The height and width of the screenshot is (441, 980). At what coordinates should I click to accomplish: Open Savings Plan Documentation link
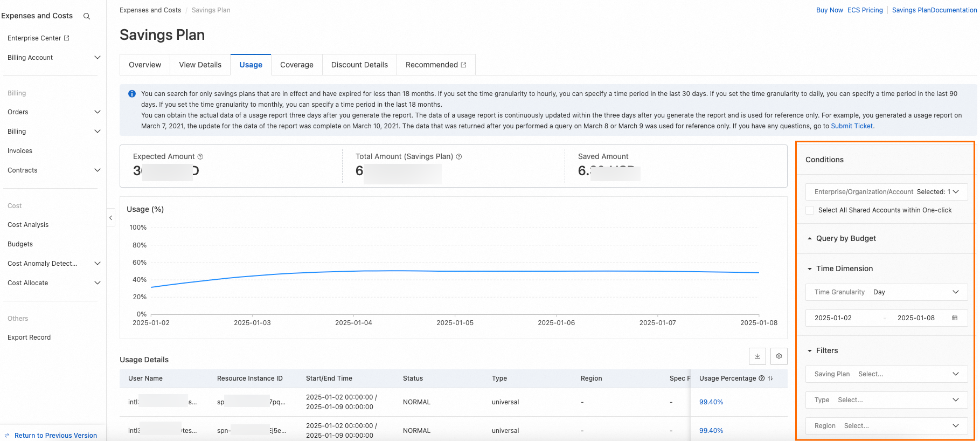pyautogui.click(x=934, y=10)
